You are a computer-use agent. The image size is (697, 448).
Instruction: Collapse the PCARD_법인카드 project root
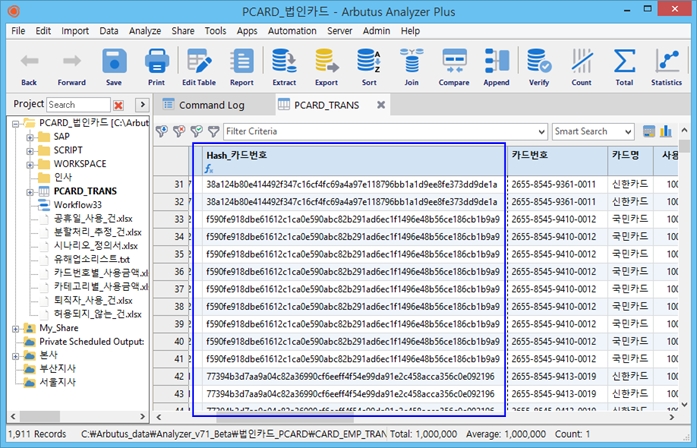(x=16, y=123)
